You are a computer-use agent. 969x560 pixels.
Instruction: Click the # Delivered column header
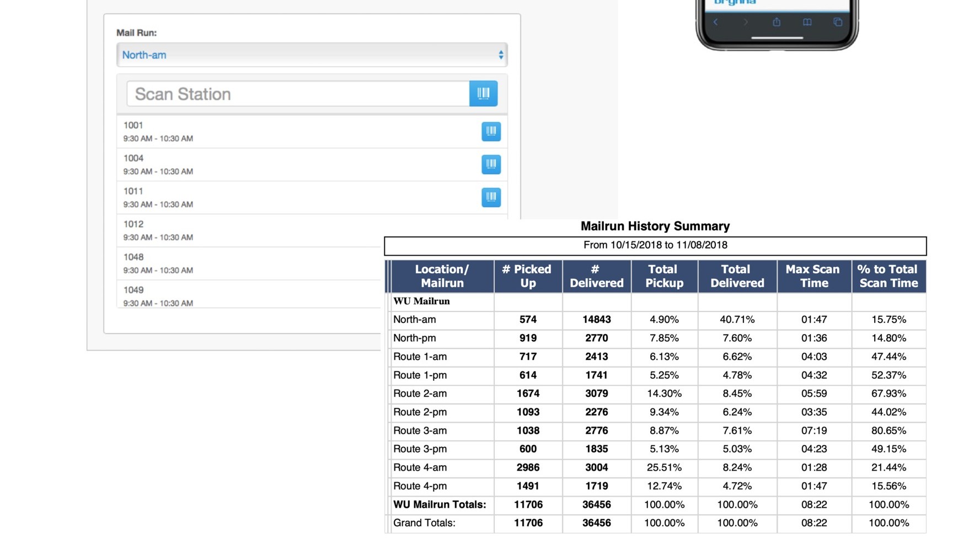596,276
